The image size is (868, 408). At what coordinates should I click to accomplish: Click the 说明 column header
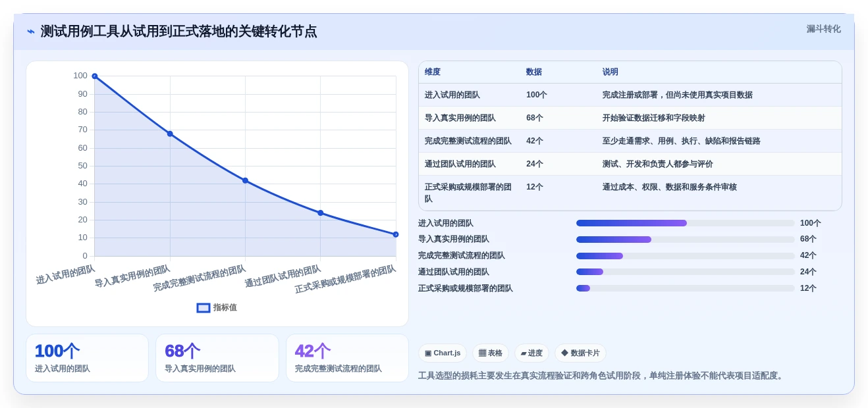click(610, 72)
